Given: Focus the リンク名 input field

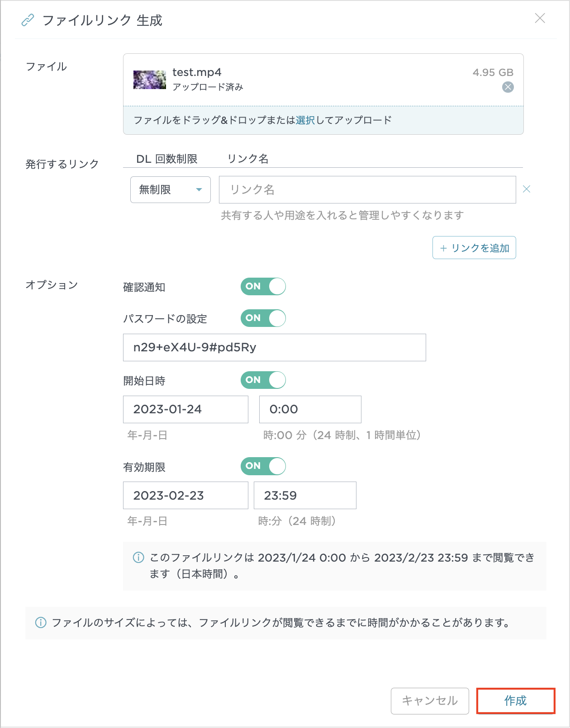Looking at the screenshot, I should point(367,189).
